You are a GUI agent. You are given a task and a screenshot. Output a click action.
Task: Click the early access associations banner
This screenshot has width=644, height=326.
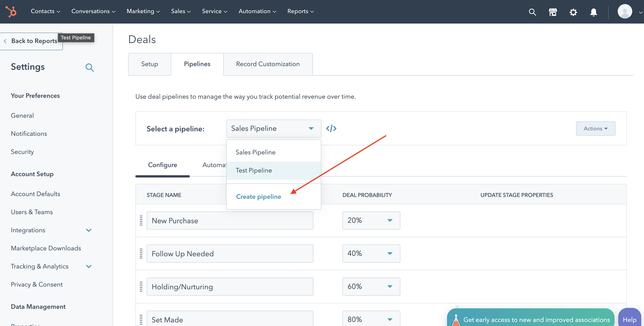(x=531, y=317)
